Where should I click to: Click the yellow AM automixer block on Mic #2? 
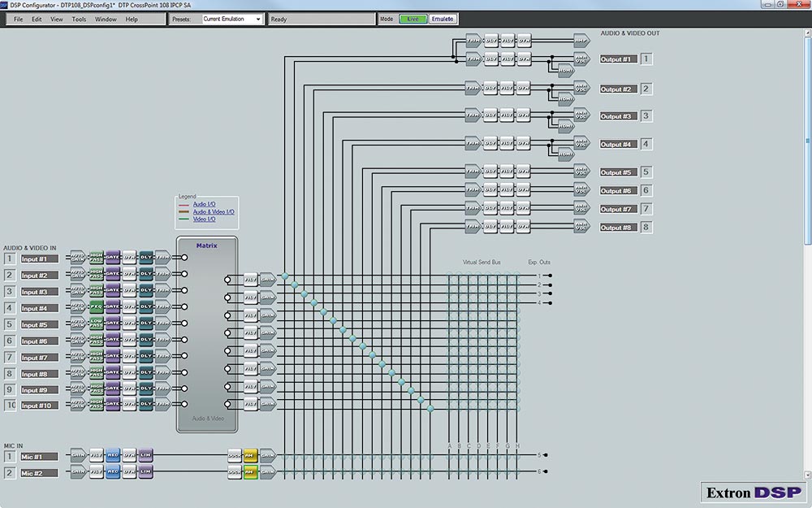coord(250,472)
